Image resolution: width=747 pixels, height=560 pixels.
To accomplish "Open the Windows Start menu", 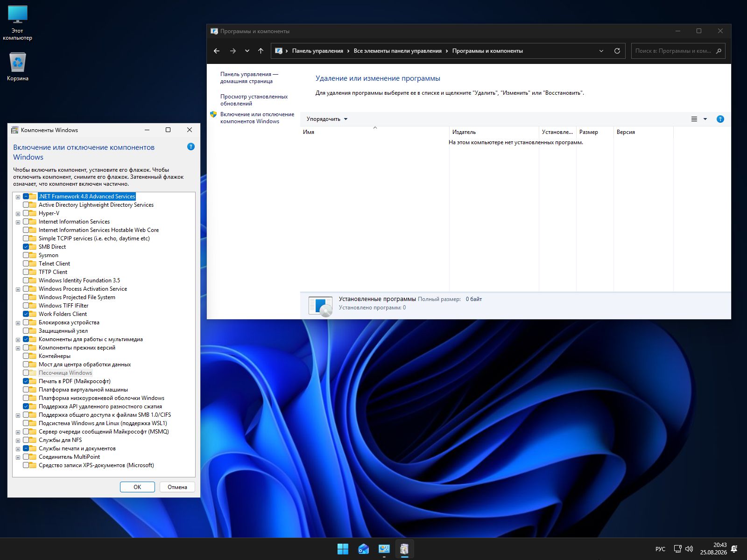I will [x=343, y=549].
